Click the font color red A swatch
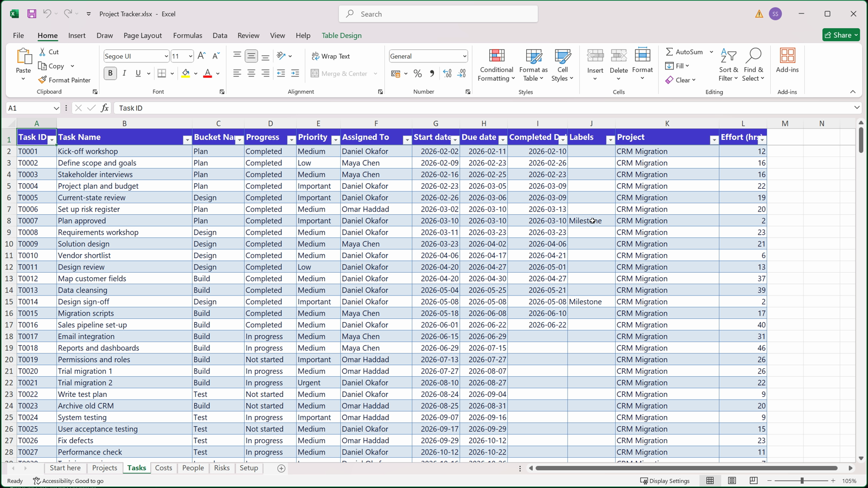The image size is (868, 488). coord(207,73)
